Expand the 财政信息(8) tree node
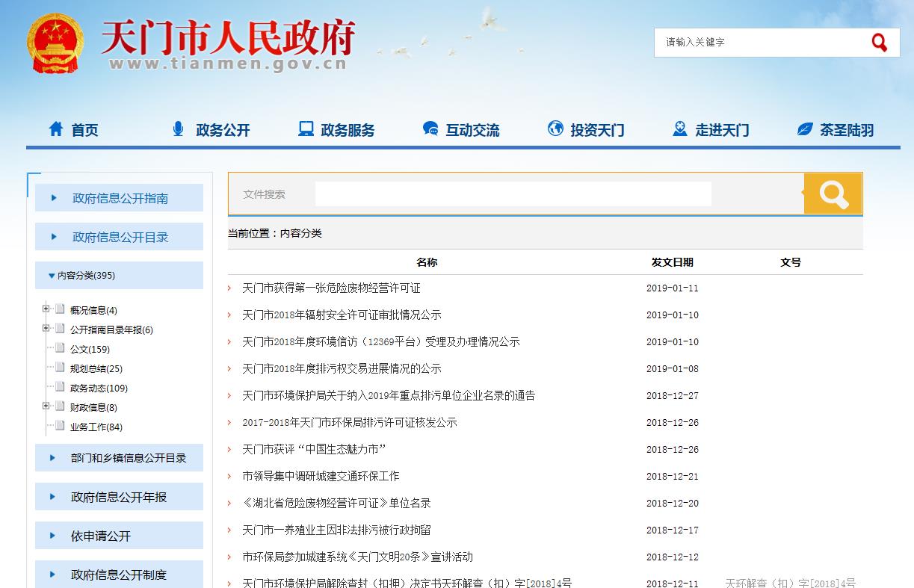The height and width of the screenshot is (588, 914). click(x=46, y=406)
